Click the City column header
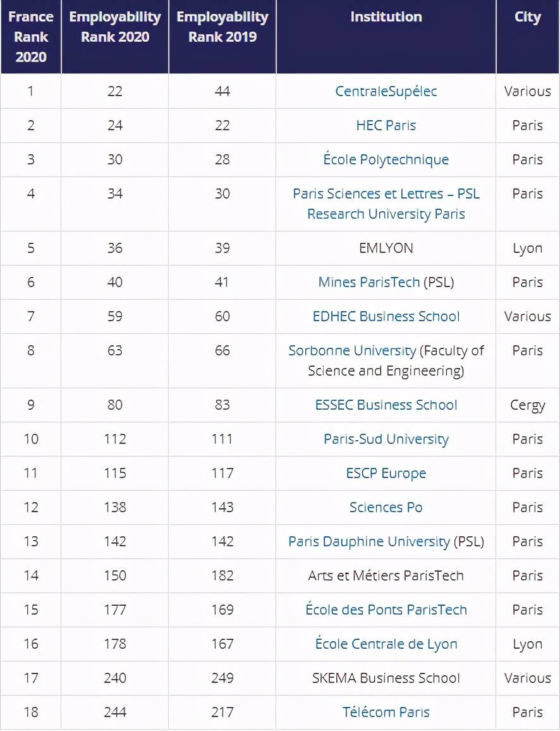This screenshot has width=560, height=731. [527, 17]
